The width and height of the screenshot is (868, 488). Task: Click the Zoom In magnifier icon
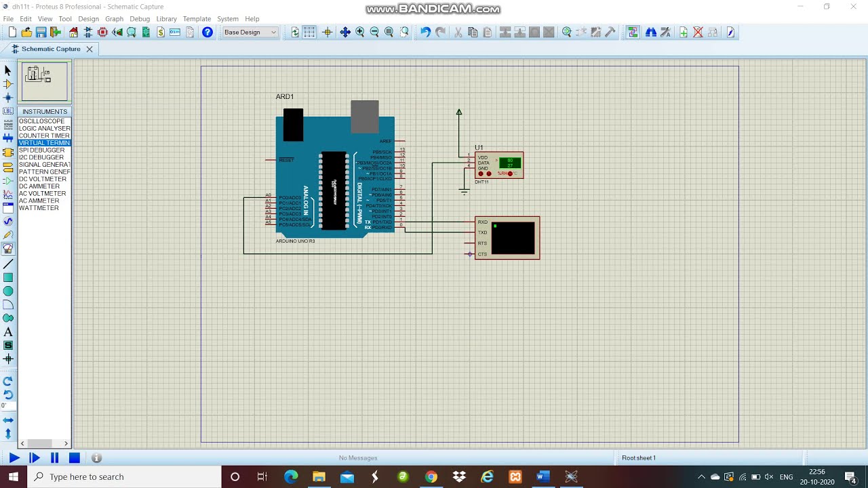[360, 33]
